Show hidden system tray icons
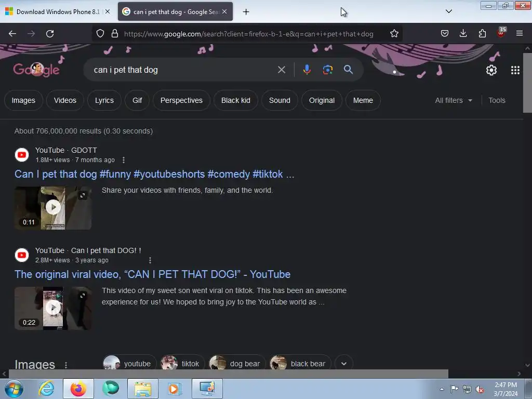This screenshot has height=399, width=532. (x=442, y=389)
